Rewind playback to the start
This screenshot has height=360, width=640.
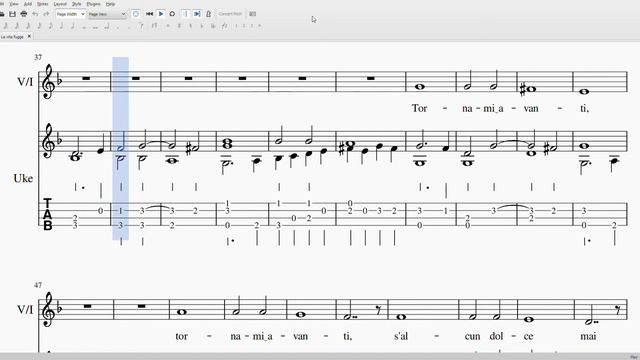click(x=149, y=14)
